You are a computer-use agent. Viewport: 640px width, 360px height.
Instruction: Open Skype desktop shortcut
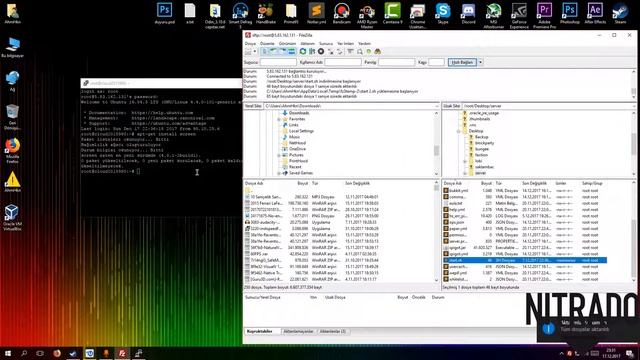click(x=443, y=14)
